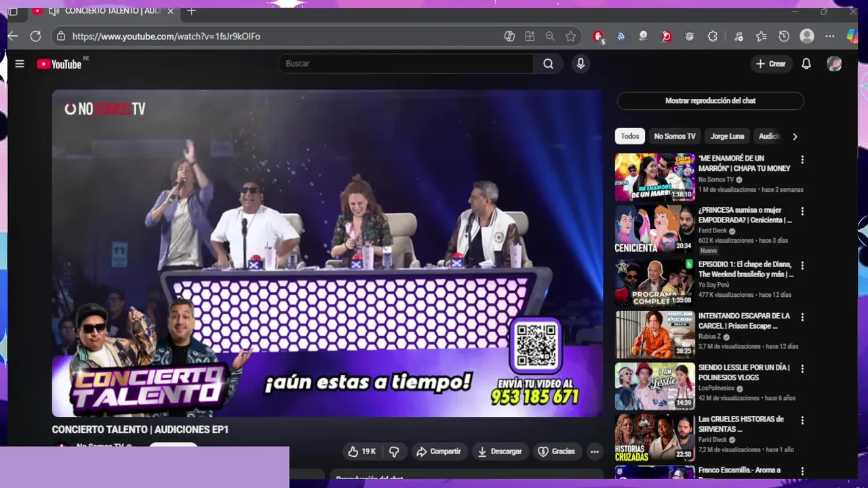Click blue RSS-style extension icon
The width and height of the screenshot is (868, 488).
point(620,36)
